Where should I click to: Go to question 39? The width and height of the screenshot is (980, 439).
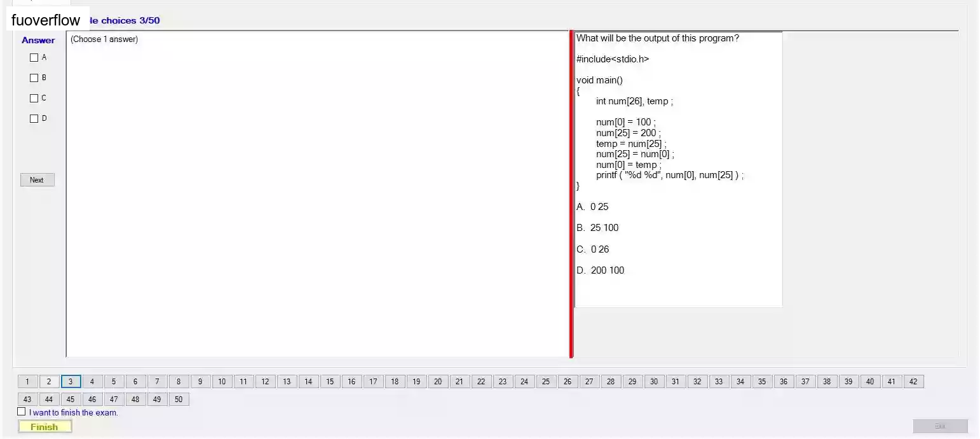(848, 382)
